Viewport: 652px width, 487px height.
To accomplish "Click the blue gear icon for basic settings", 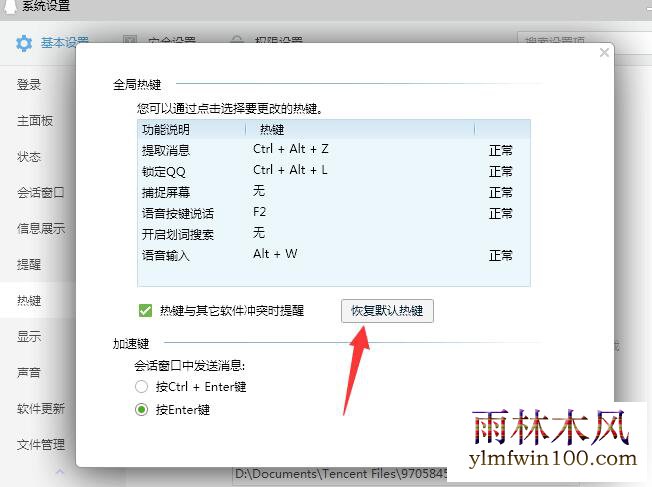I will pyautogui.click(x=24, y=43).
